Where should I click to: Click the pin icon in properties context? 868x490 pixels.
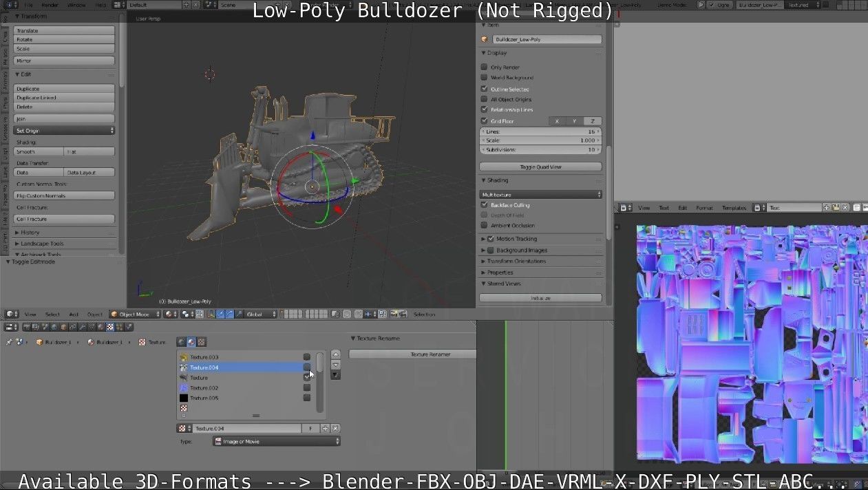(x=9, y=342)
